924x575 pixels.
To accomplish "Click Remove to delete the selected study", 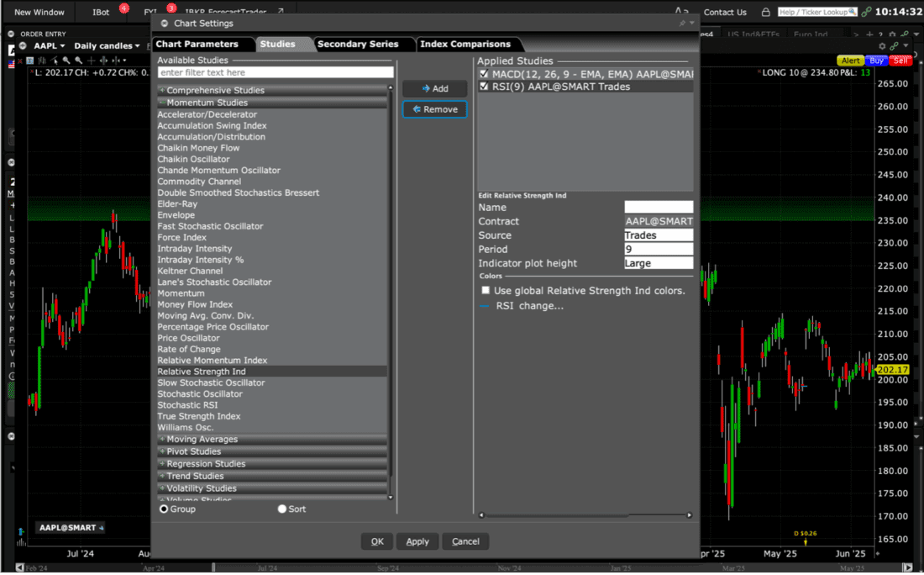I will [434, 109].
